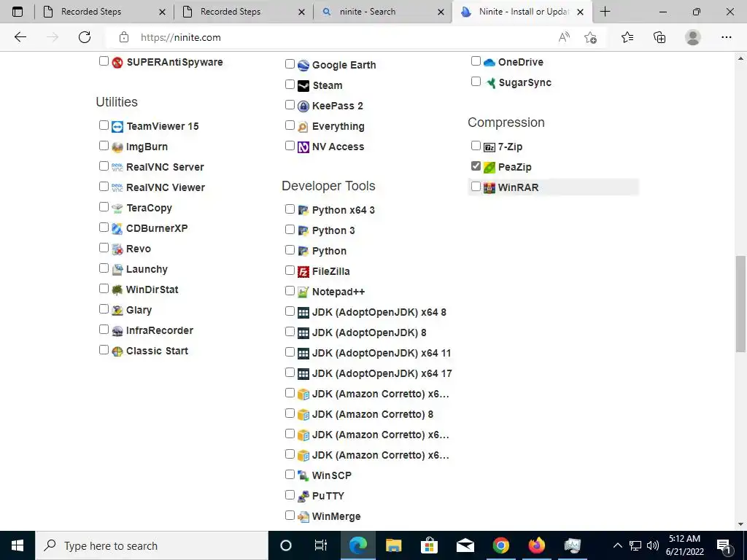Select the WinSCP checkbox
The image size is (747, 560).
pyautogui.click(x=290, y=474)
